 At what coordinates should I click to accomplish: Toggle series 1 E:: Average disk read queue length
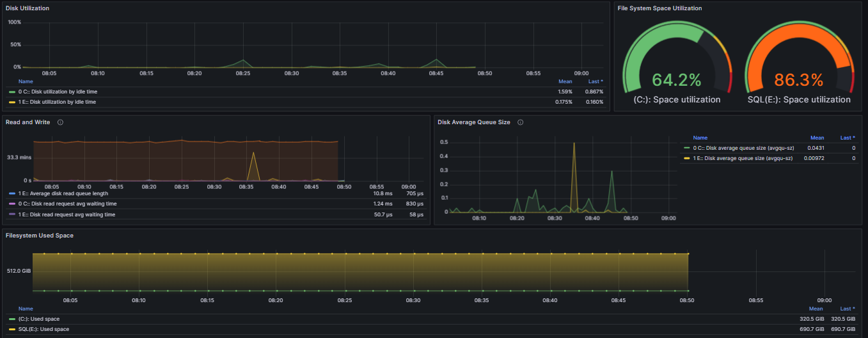pos(63,193)
